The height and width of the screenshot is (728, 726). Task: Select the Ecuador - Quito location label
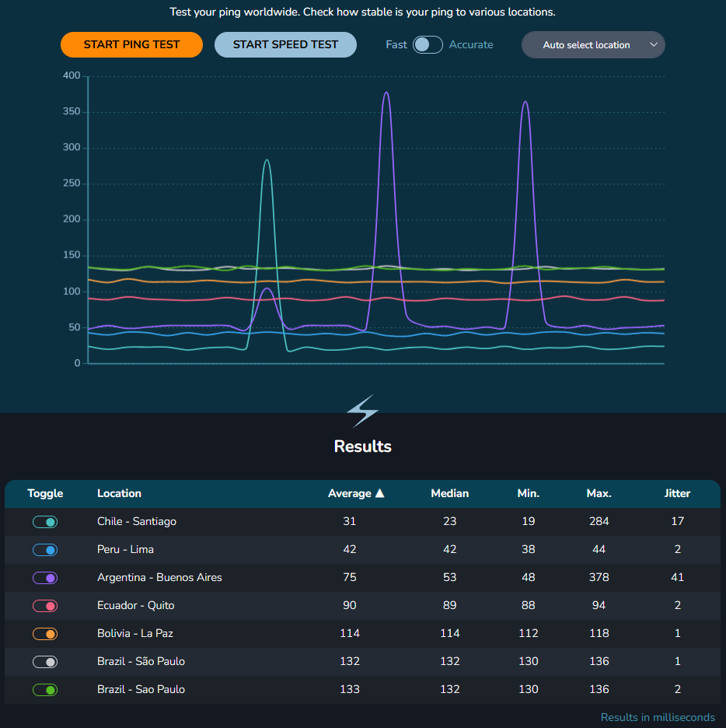point(137,606)
